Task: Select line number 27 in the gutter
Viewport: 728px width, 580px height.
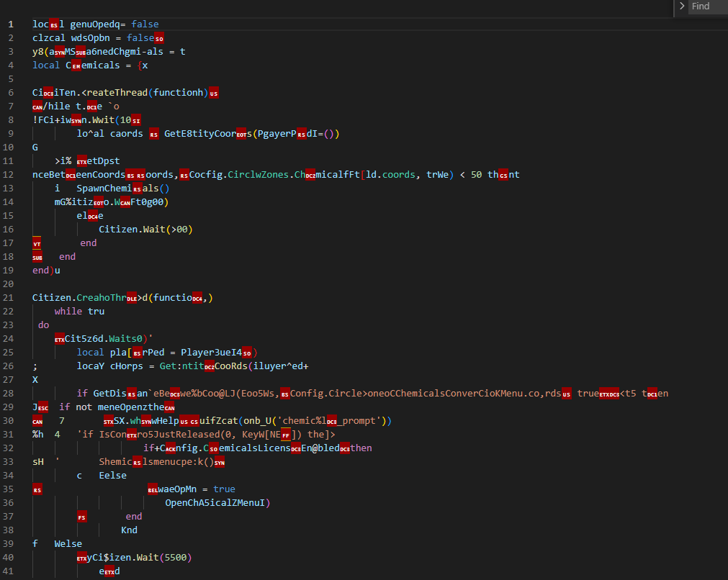Action: tap(9, 379)
